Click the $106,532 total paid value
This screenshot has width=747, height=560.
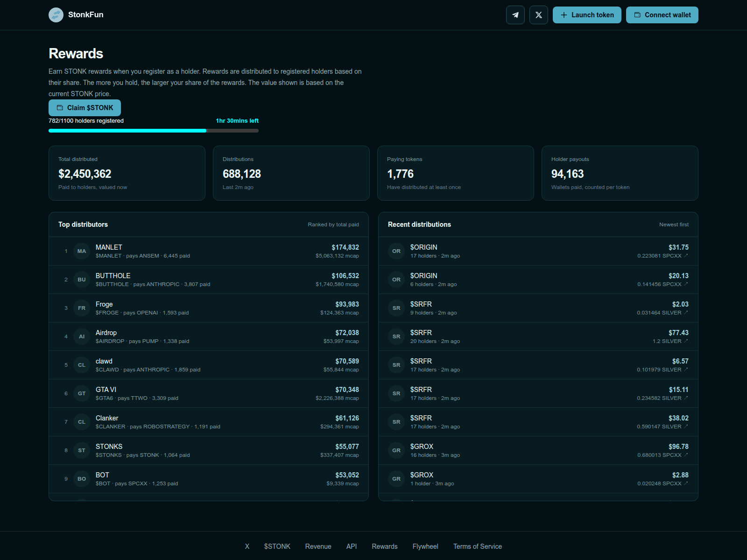345,276
